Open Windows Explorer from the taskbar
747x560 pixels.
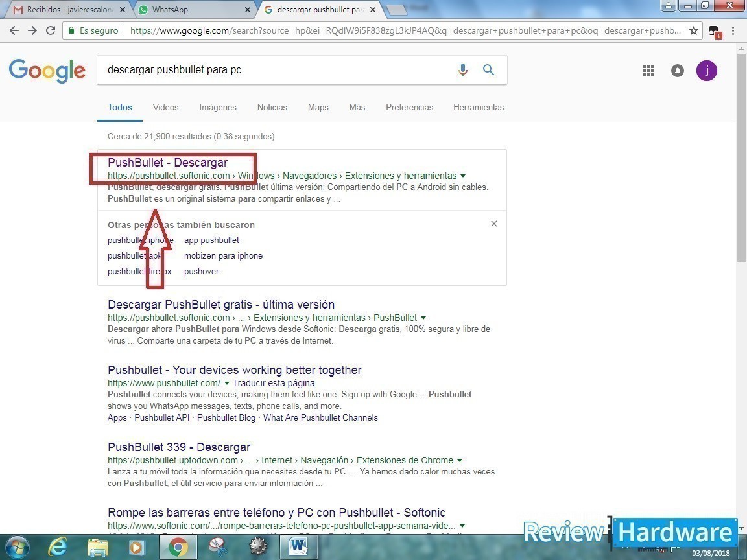pos(98,547)
